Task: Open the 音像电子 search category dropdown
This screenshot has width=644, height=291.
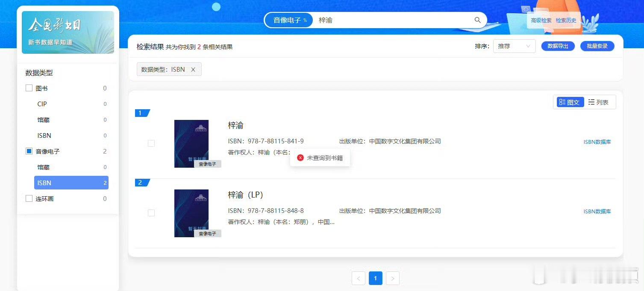Action: coord(290,20)
